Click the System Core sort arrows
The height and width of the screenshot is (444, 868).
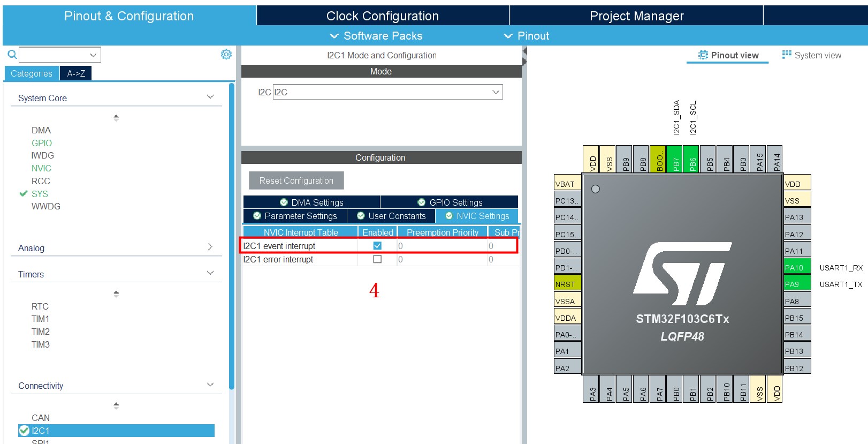(116, 118)
